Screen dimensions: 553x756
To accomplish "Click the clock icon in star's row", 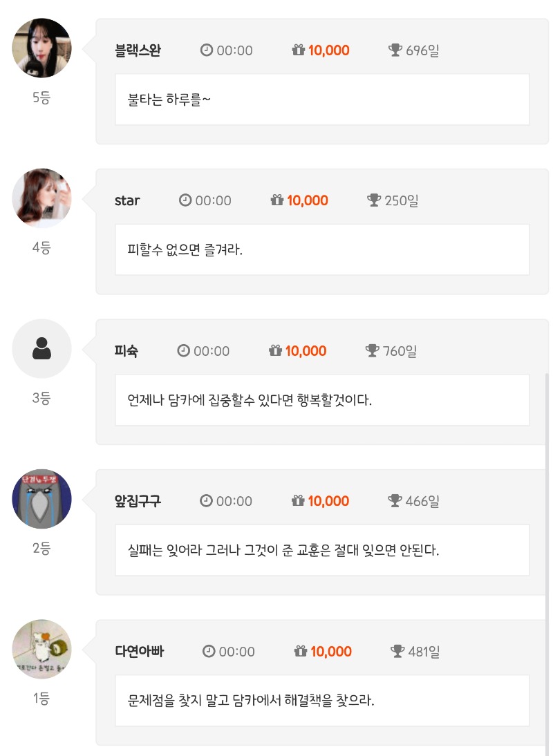I will pos(185,200).
